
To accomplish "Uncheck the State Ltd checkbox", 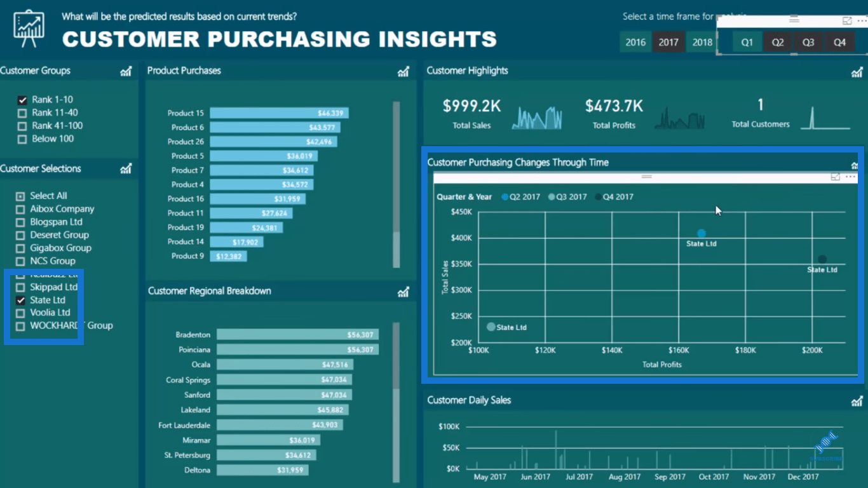I will tap(20, 301).
